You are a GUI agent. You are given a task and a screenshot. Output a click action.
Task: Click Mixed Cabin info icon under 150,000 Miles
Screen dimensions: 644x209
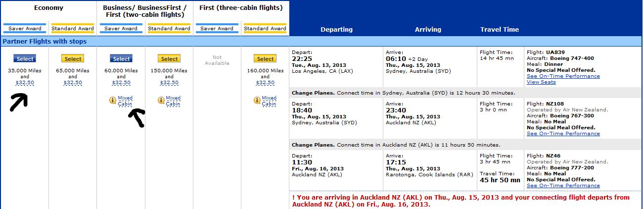point(161,101)
